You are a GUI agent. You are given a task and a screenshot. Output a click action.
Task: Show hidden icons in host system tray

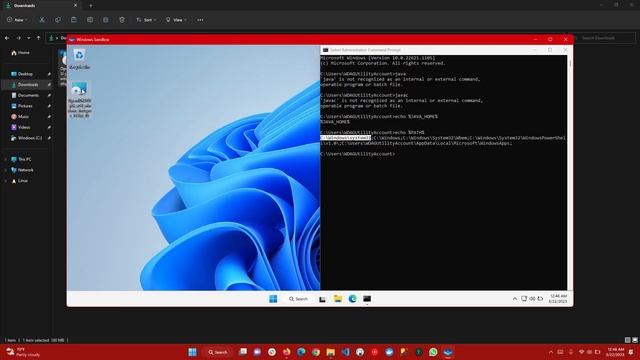551,352
